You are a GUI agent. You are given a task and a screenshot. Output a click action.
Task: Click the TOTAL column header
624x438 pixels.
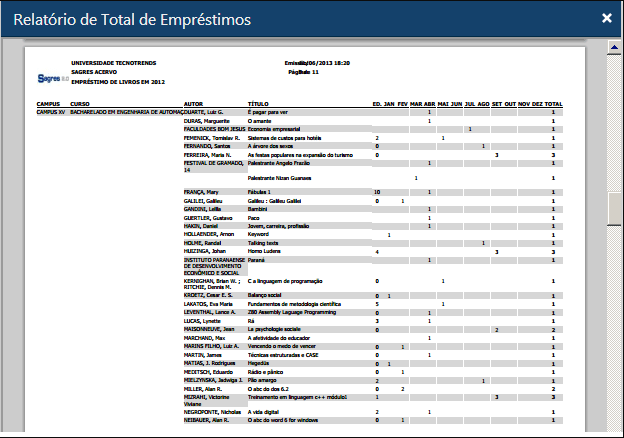coord(553,104)
